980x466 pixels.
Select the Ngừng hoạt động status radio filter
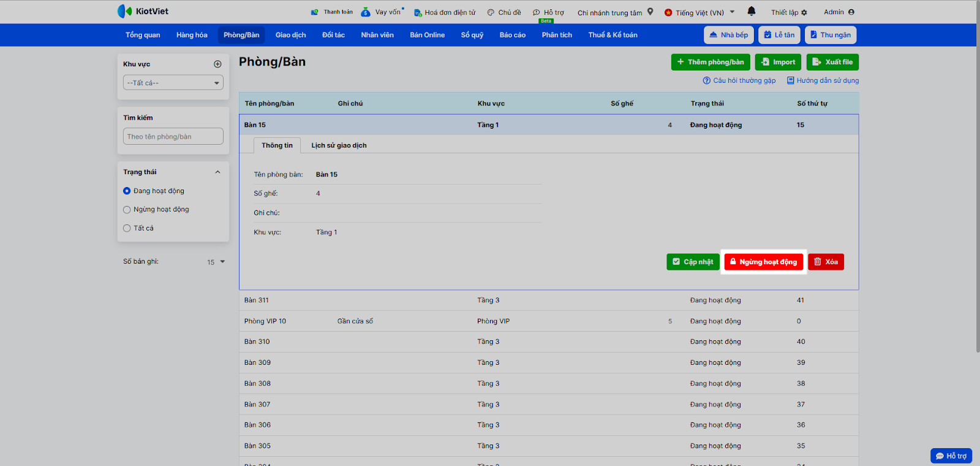pyautogui.click(x=156, y=209)
